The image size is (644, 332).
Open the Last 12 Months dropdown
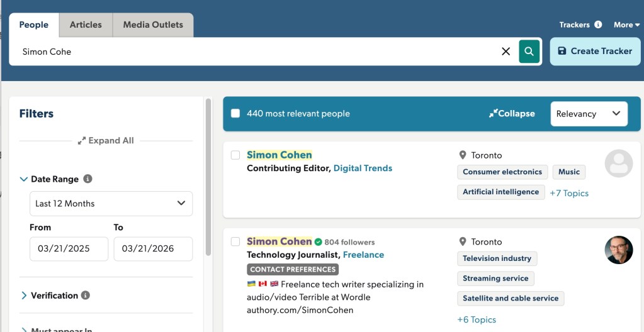[111, 204]
